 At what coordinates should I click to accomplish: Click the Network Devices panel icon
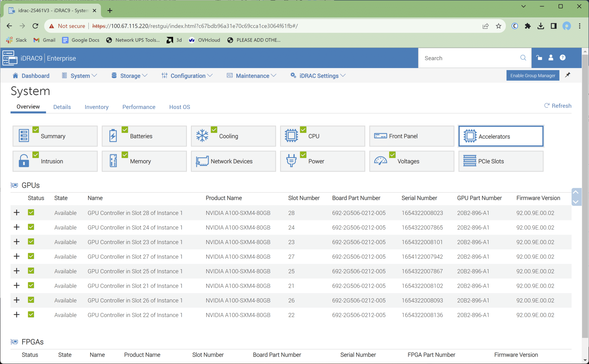202,161
